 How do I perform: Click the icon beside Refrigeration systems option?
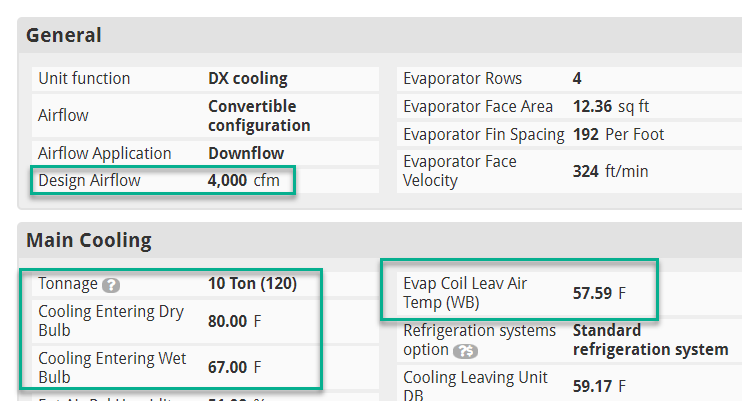pyautogui.click(x=467, y=350)
